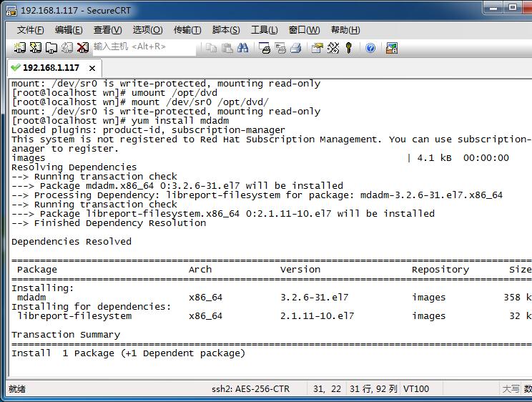Screen dimensions: 532x402
Task: Click the '4.1 kB' download size text
Action: coord(434,158)
